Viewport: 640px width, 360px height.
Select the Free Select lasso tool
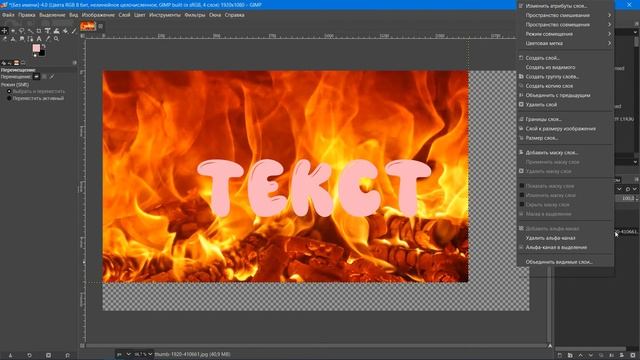tap(22, 31)
